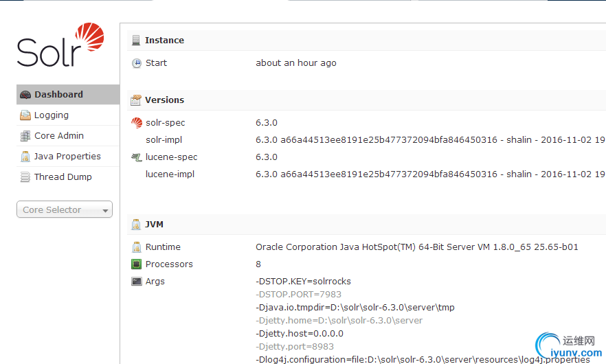Image resolution: width=606 pixels, height=364 pixels.
Task: Click the lucene-spec icon
Action: pos(137,157)
